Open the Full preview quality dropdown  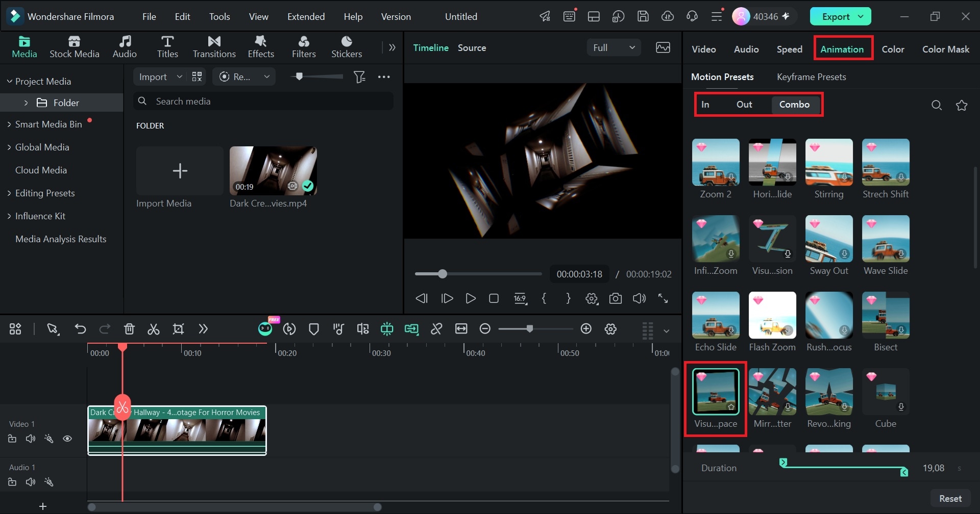pos(614,47)
